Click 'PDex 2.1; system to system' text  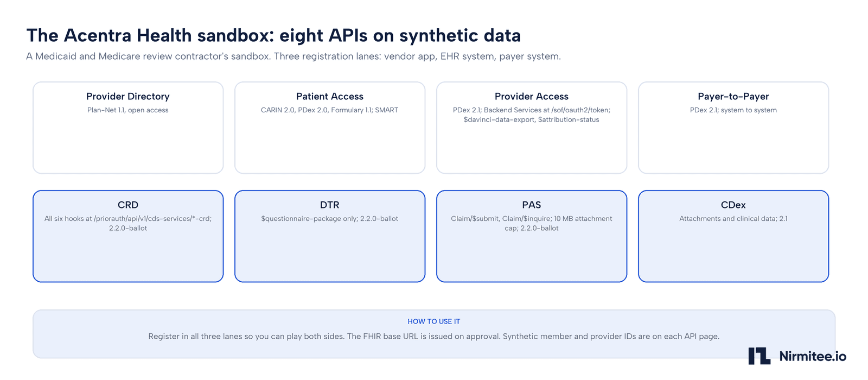pyautogui.click(x=733, y=110)
